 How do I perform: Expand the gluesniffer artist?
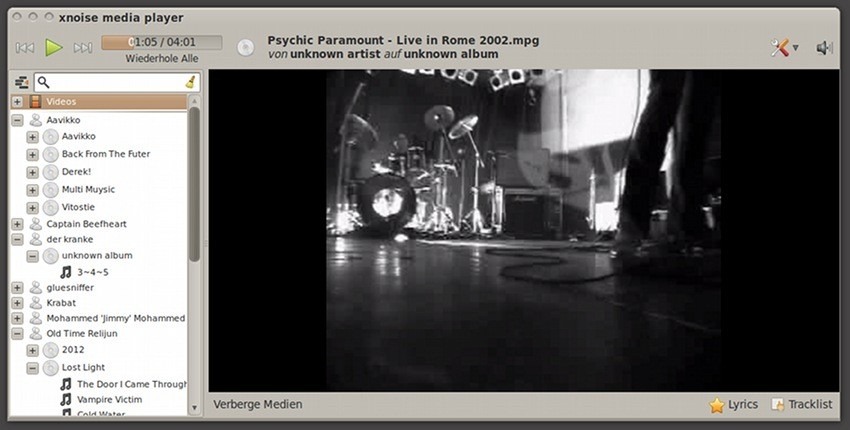(17, 287)
